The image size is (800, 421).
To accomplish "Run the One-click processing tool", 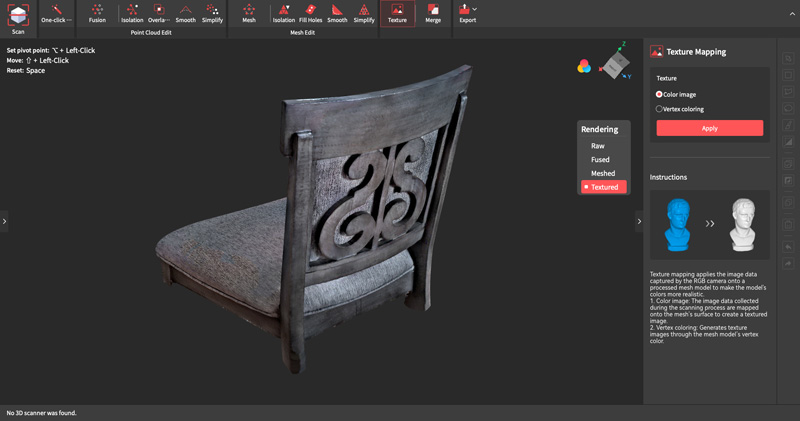I will (56, 14).
